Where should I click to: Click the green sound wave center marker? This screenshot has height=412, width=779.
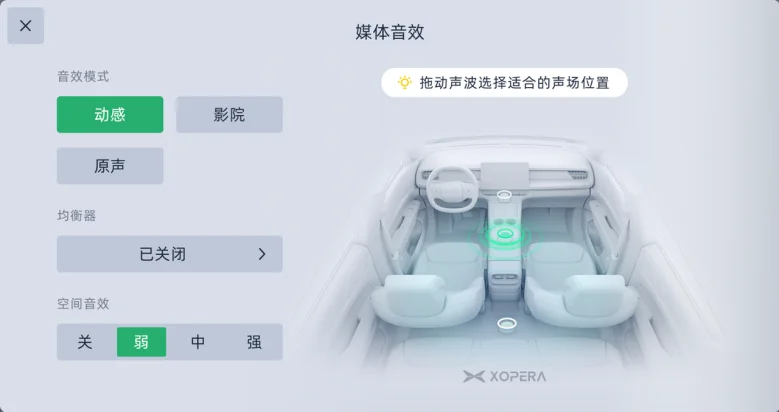point(504,234)
